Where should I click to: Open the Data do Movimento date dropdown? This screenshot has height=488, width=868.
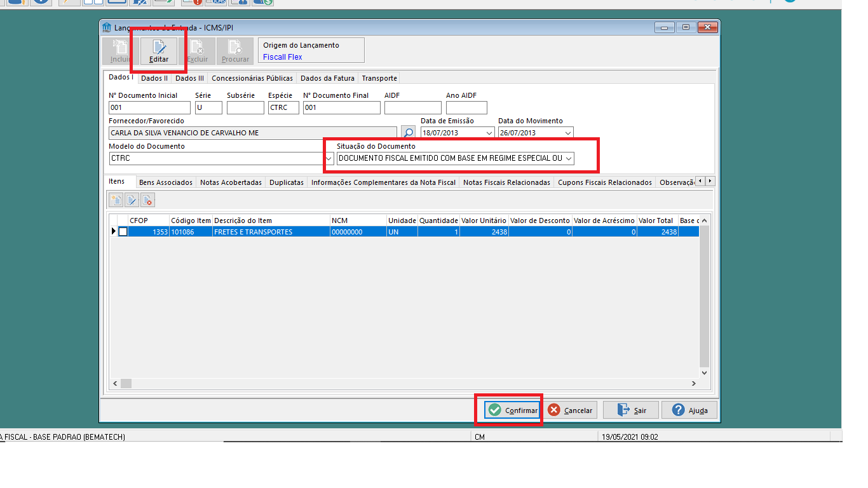pyautogui.click(x=568, y=133)
